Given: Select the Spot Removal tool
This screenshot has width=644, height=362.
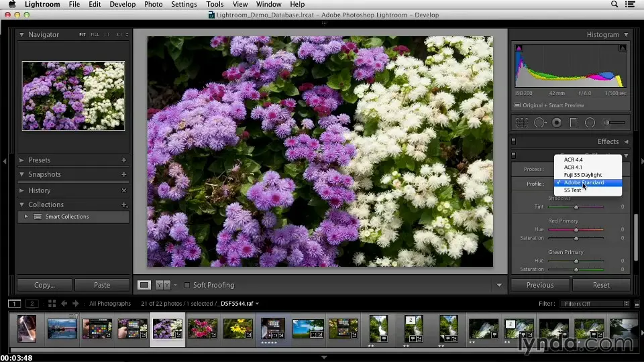Looking at the screenshot, I should click(539, 123).
